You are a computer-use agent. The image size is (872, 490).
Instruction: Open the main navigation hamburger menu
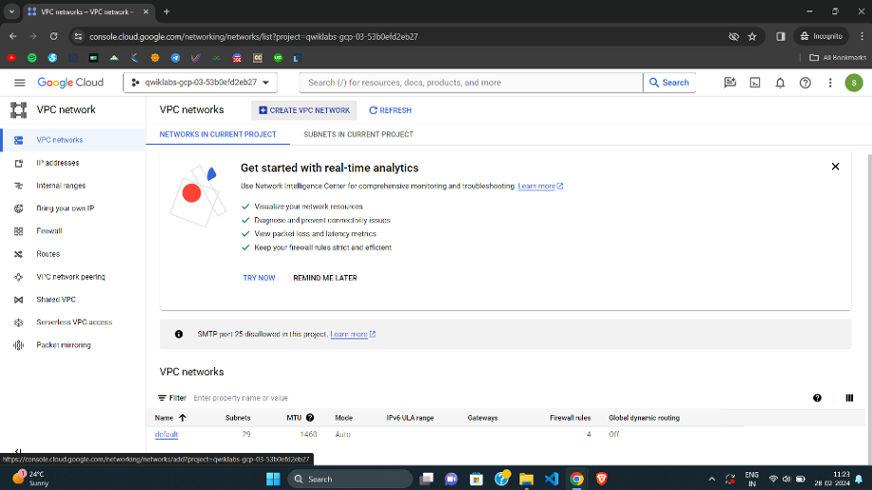point(19,82)
